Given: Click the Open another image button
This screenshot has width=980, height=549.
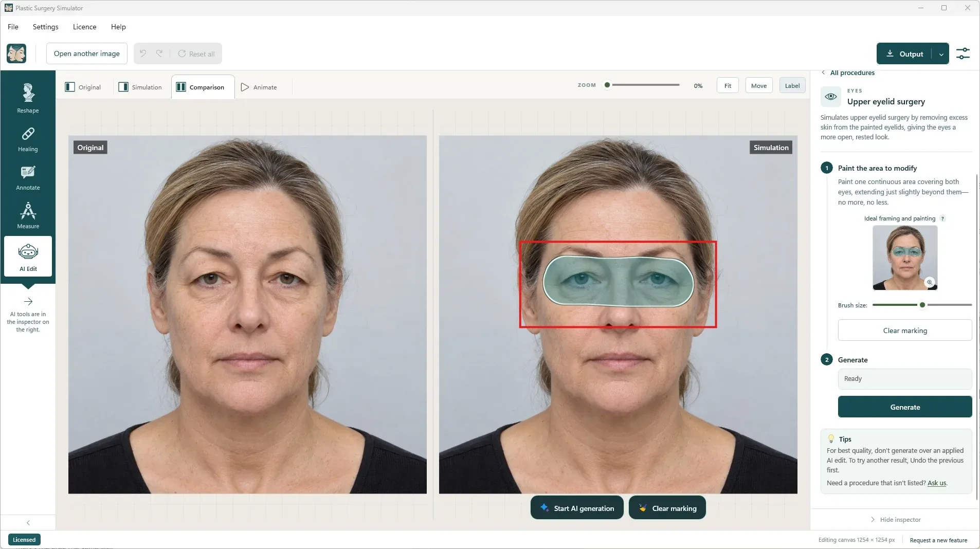Looking at the screenshot, I should click(87, 53).
